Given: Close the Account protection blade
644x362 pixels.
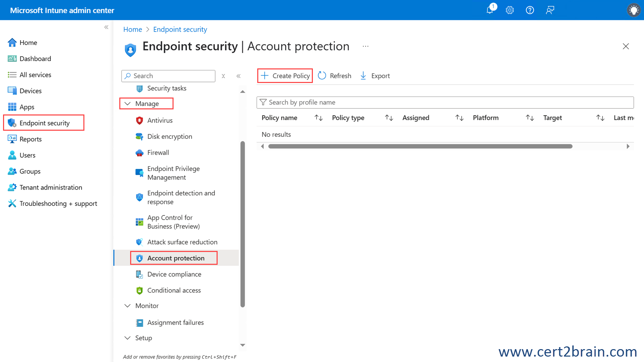Looking at the screenshot, I should [626, 46].
